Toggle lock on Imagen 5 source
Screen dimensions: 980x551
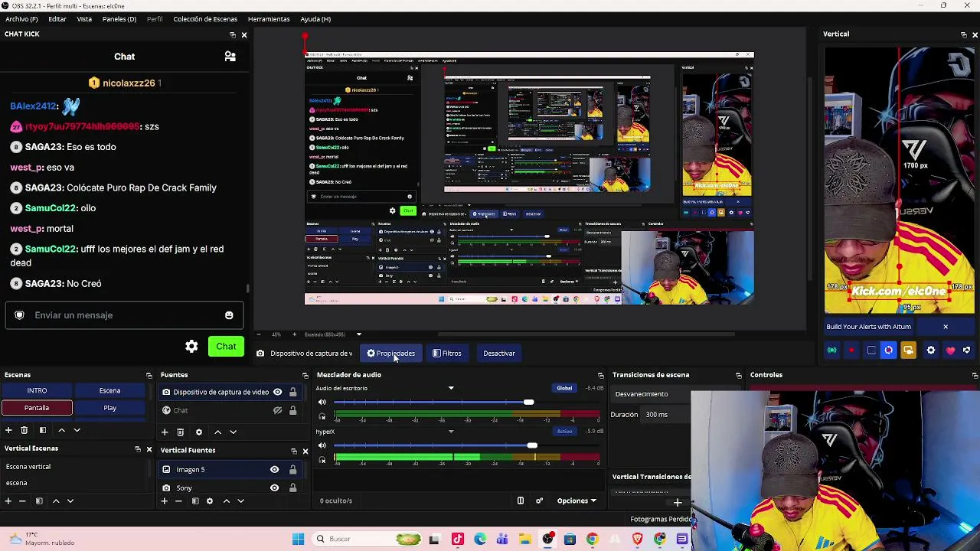(292, 470)
